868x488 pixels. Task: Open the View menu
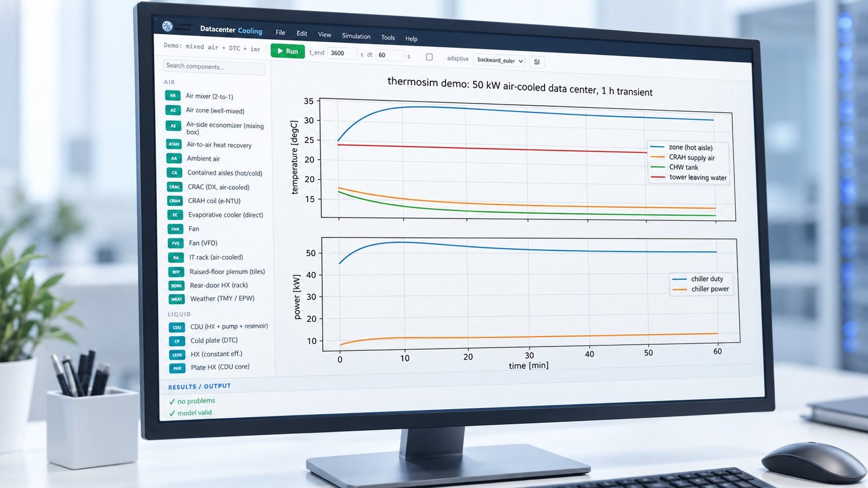coord(324,35)
